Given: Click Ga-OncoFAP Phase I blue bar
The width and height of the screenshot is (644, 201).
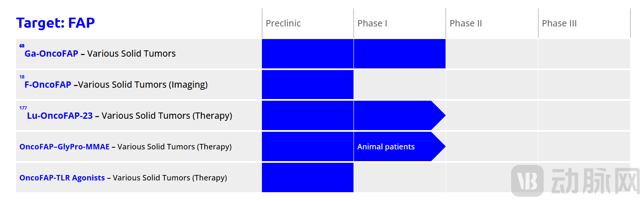Looking at the screenshot, I should (400, 54).
